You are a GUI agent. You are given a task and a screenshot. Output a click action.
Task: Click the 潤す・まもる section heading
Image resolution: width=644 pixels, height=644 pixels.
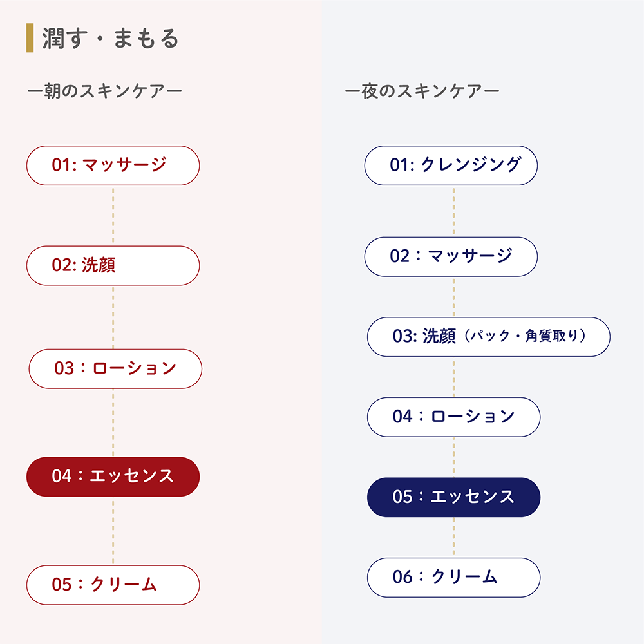click(x=111, y=38)
